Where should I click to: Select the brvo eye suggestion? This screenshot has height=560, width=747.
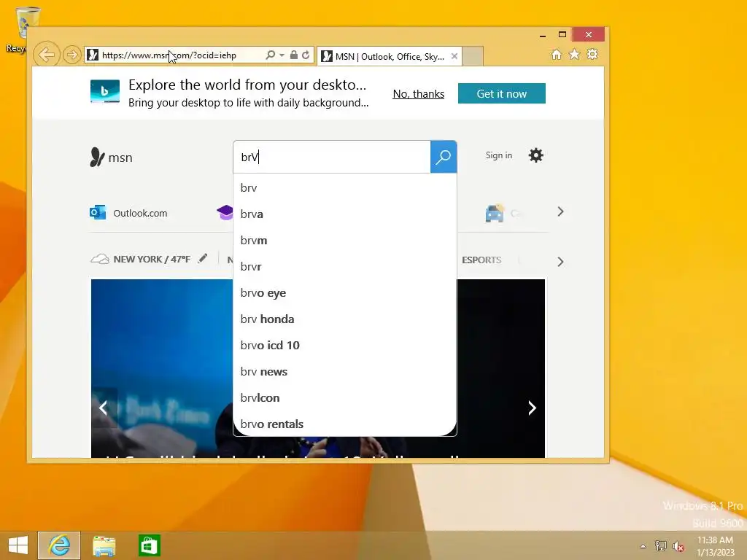[x=345, y=293]
